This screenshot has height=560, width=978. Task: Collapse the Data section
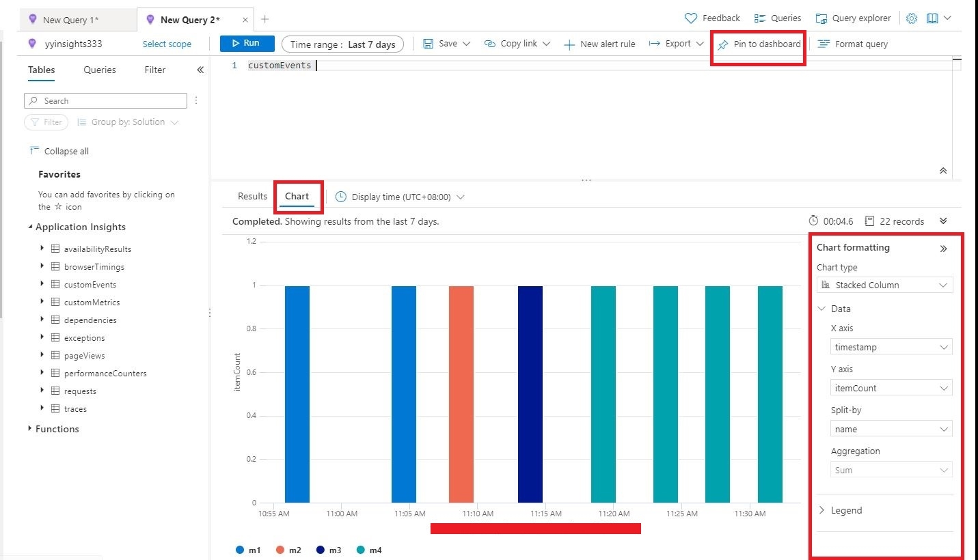click(821, 309)
